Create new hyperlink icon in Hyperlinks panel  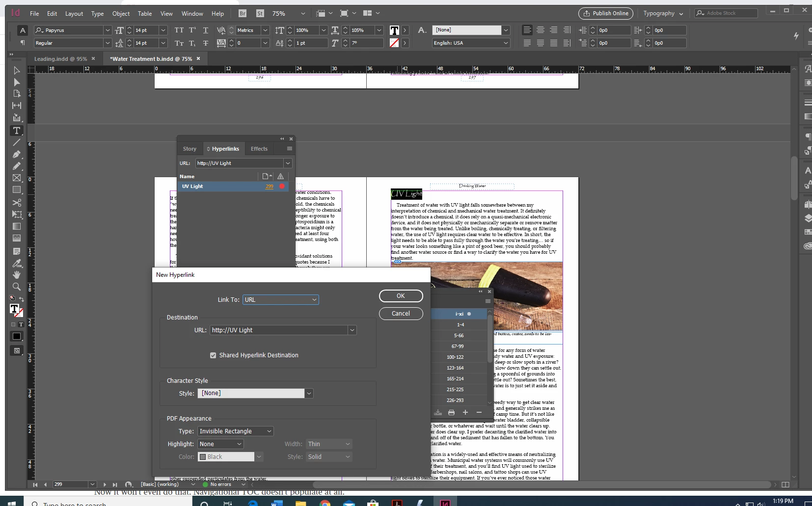pyautogui.click(x=267, y=176)
